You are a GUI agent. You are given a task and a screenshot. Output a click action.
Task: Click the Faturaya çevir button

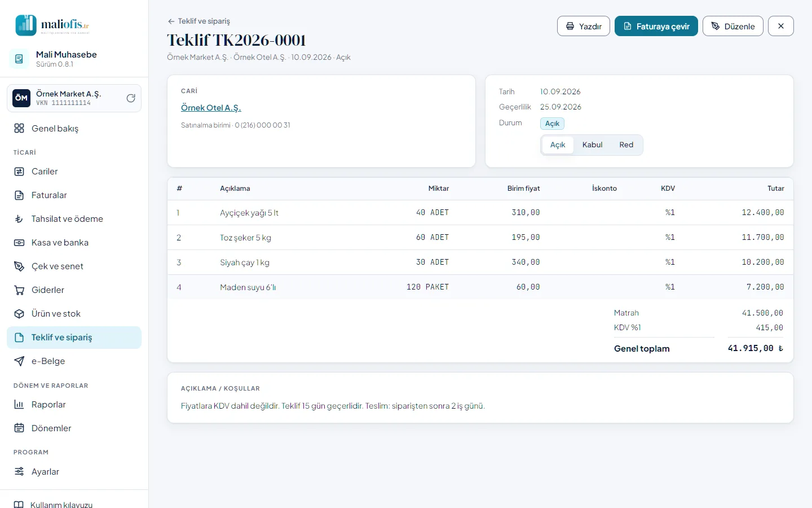tap(656, 26)
